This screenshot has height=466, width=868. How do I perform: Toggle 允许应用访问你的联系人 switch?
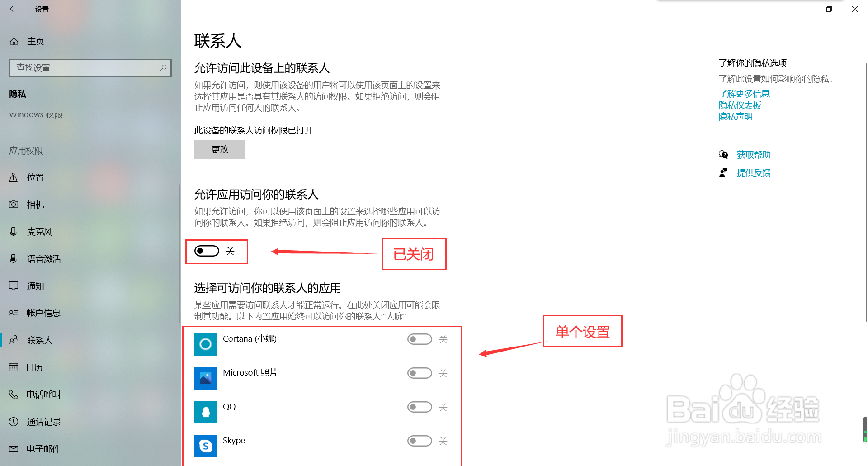pos(207,251)
